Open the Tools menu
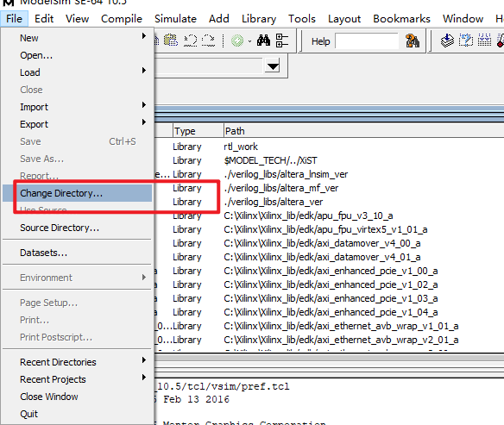 [x=302, y=19]
